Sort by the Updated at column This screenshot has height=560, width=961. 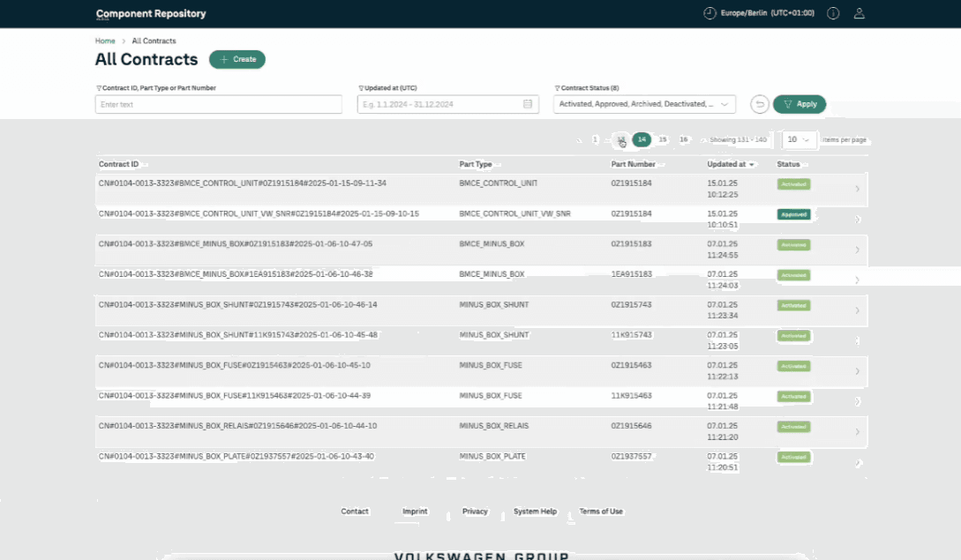pos(731,164)
